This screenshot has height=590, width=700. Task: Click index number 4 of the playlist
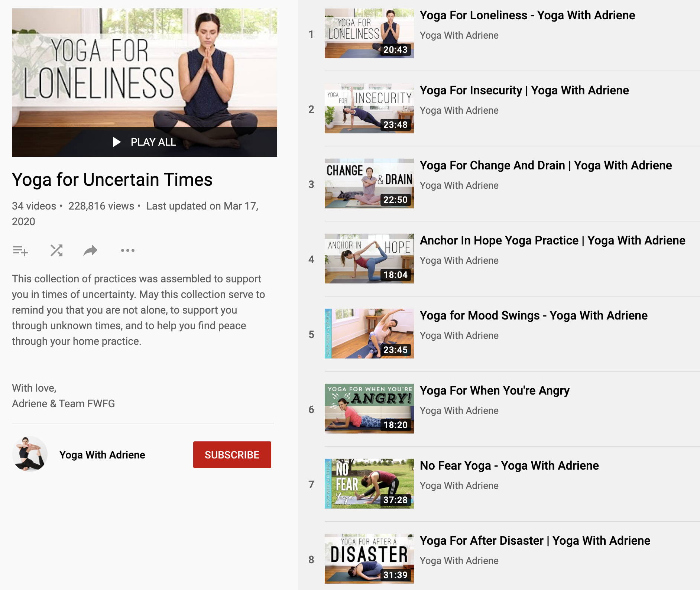311,260
